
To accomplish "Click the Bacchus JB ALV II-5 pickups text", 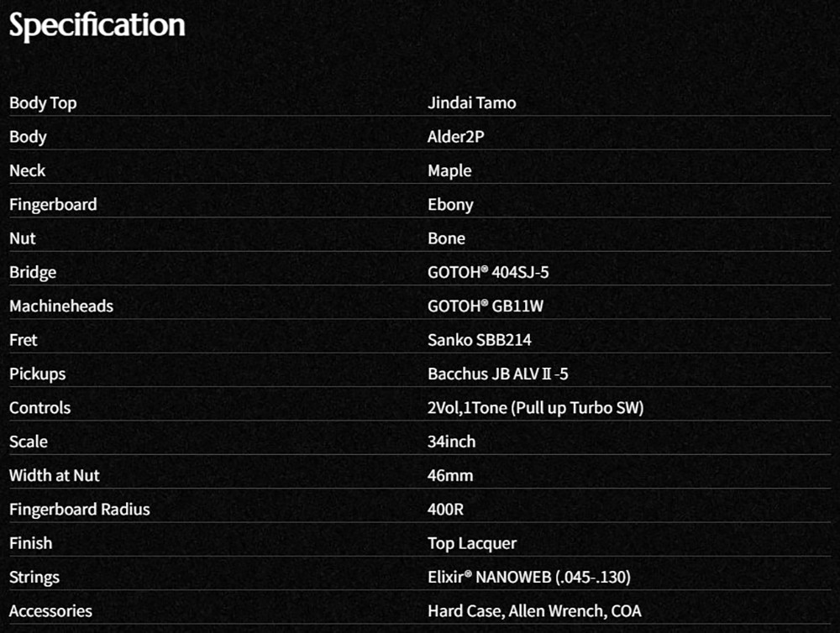I will coord(497,374).
